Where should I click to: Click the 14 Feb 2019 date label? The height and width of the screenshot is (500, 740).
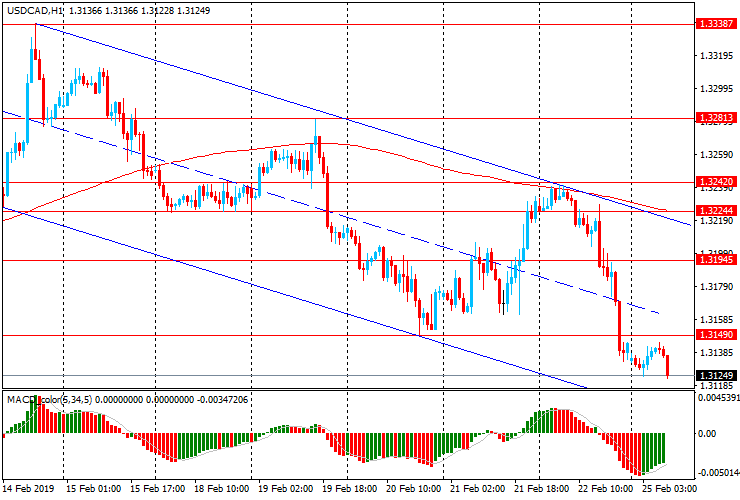[x=28, y=489]
